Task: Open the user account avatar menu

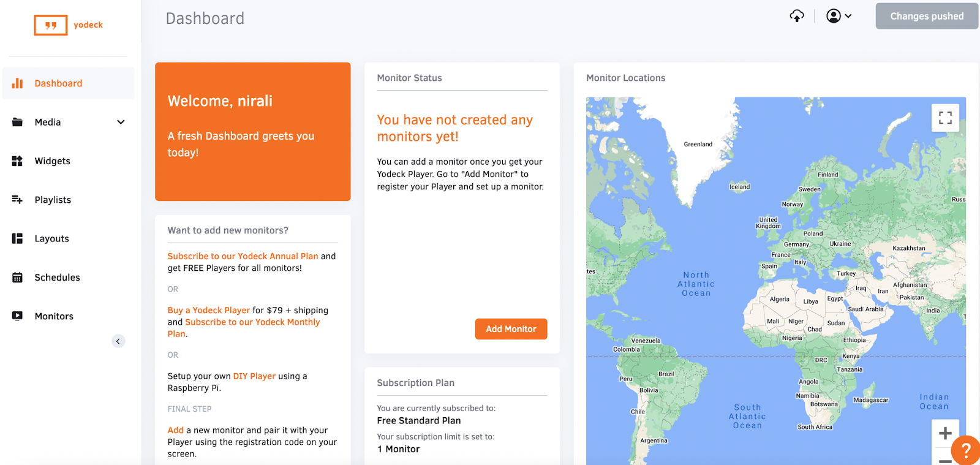Action: coord(839,16)
